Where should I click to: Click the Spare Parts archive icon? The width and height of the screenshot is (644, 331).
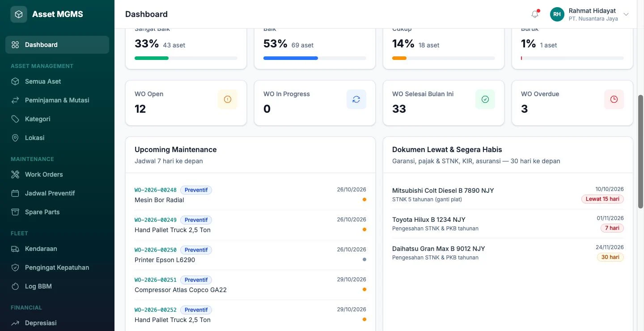[x=15, y=212]
